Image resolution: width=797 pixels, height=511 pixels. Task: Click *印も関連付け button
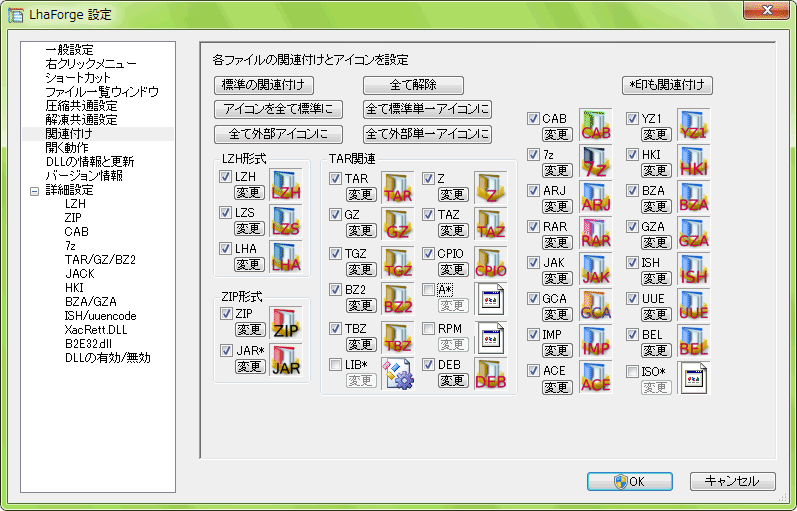667,85
